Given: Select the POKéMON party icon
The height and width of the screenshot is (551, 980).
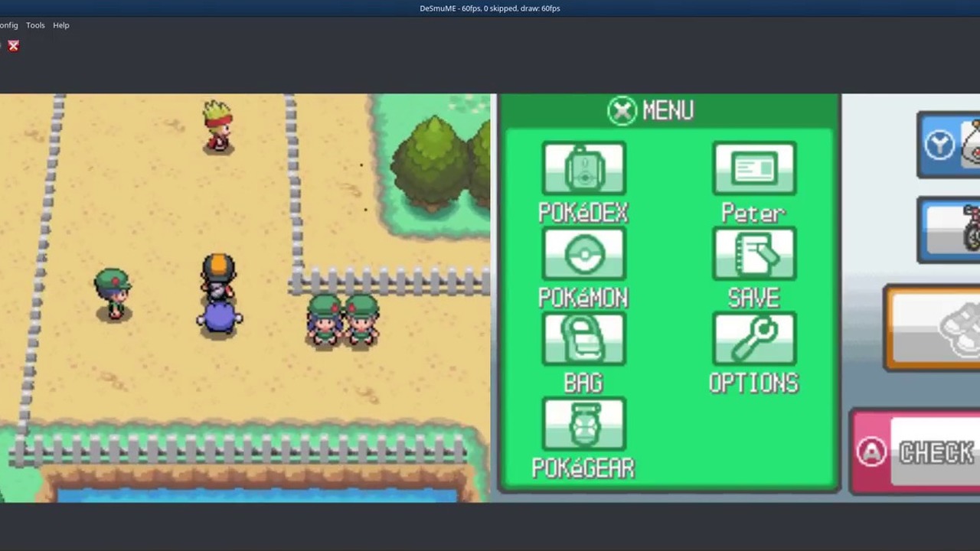Looking at the screenshot, I should pyautogui.click(x=583, y=254).
